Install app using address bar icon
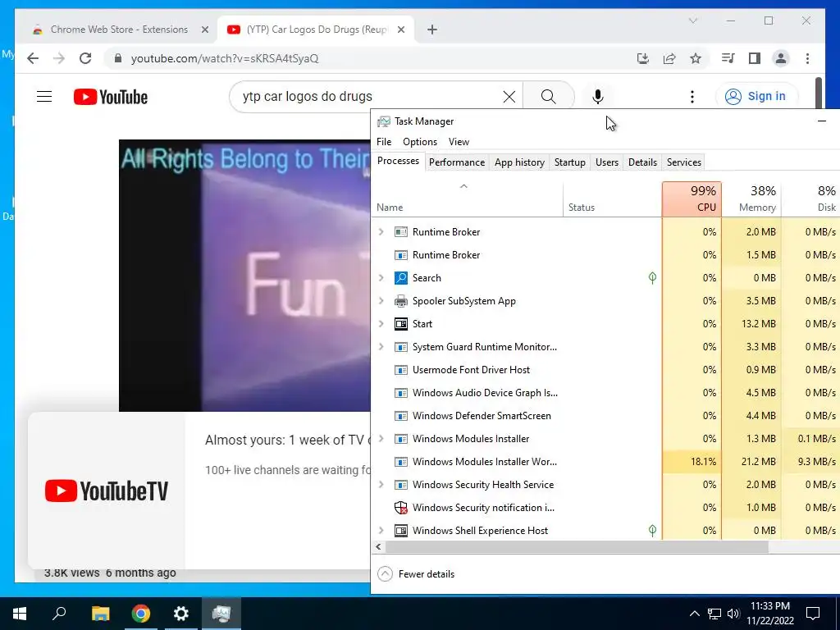Viewport: 840px width, 630px height. [x=643, y=58]
